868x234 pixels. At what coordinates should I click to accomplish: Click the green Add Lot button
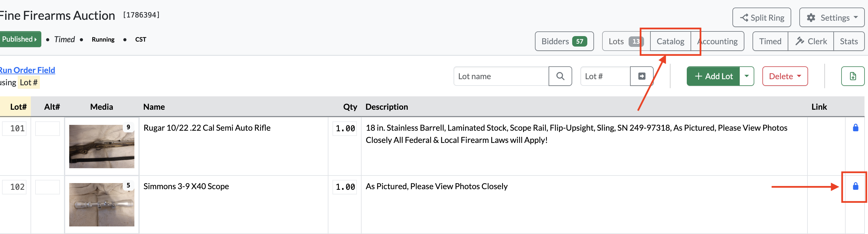(713, 76)
